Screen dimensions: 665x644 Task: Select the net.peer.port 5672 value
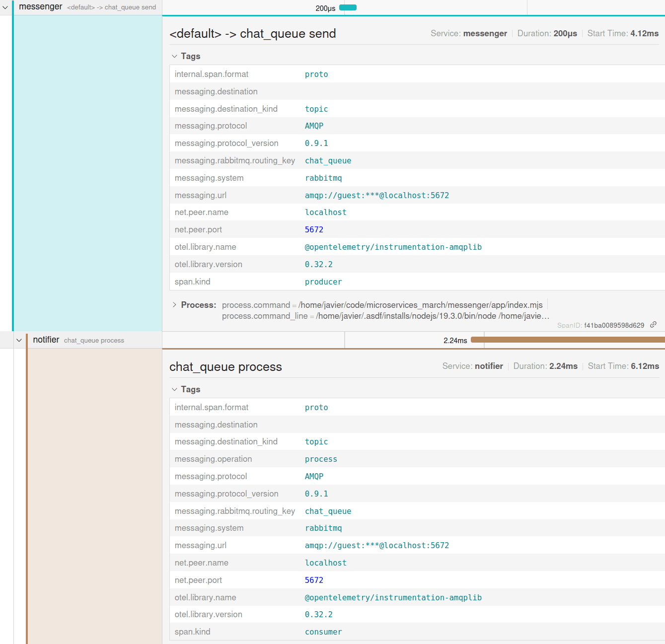click(314, 229)
